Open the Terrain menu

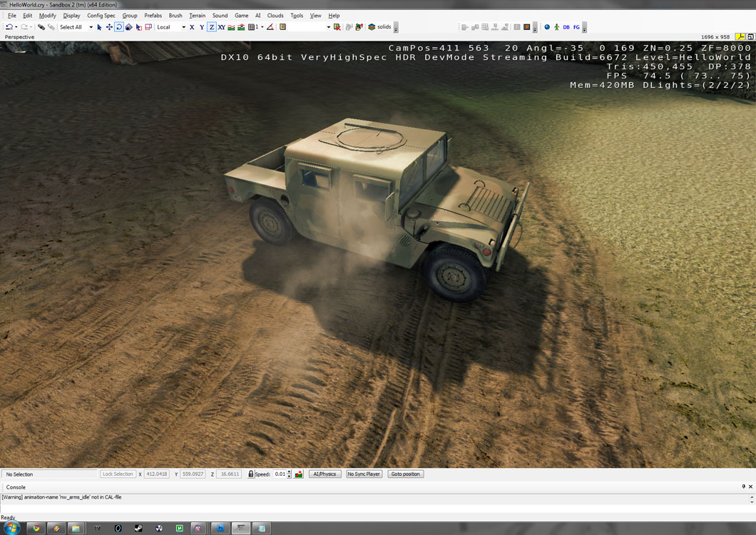[x=197, y=16]
